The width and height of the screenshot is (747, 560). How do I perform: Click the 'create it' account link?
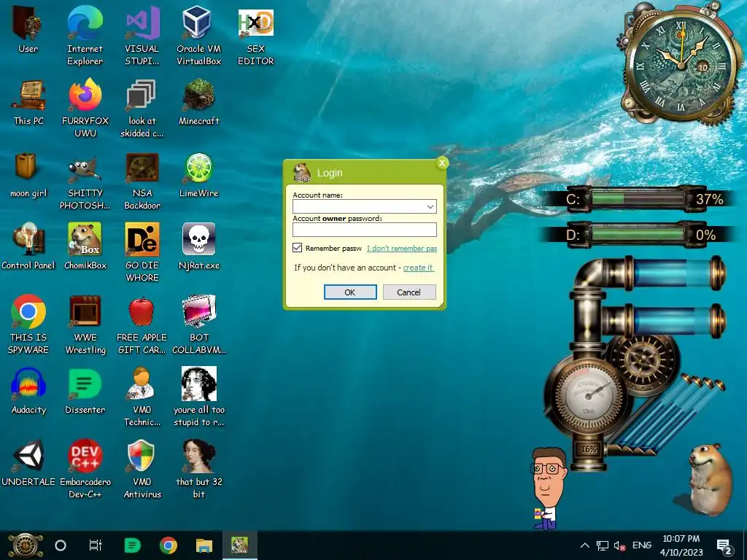pos(418,268)
